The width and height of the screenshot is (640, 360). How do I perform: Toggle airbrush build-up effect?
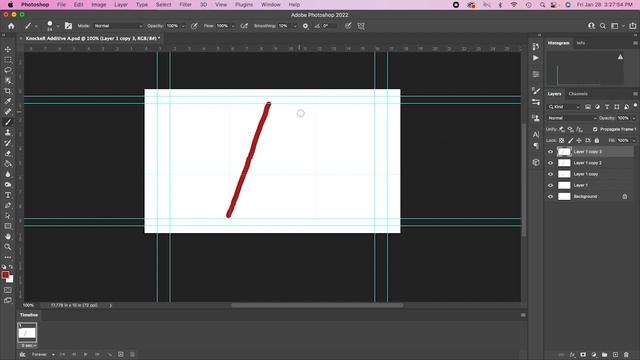(x=244, y=26)
